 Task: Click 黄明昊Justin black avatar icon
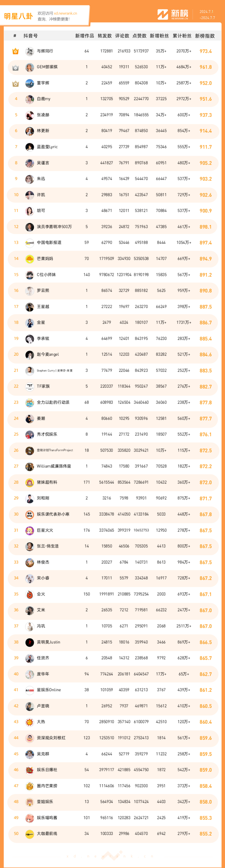tap(30, 642)
